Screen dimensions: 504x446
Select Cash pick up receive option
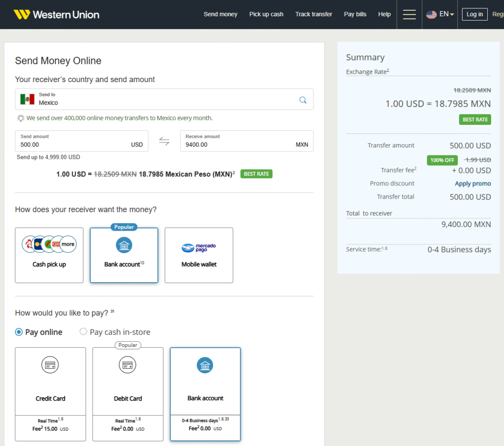pos(49,255)
